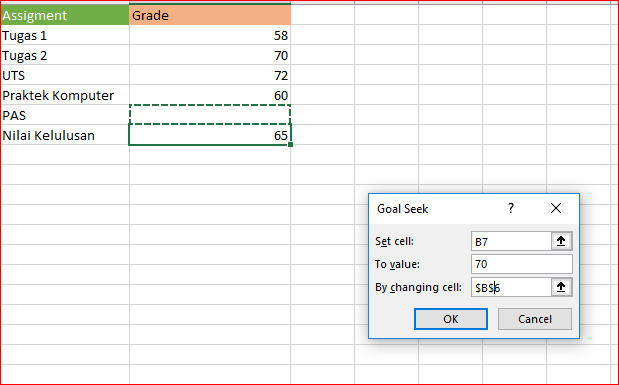Open Goal Seek help question mark
Viewport: 619px width, 385px height.
511,208
